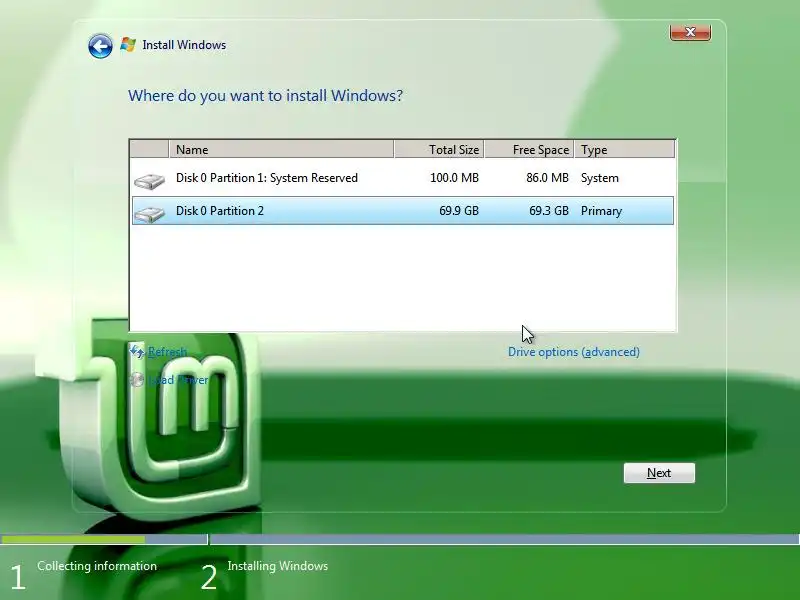Viewport: 800px width, 600px height.
Task: Click the 86.0 MB free space cell
Action: 547,178
